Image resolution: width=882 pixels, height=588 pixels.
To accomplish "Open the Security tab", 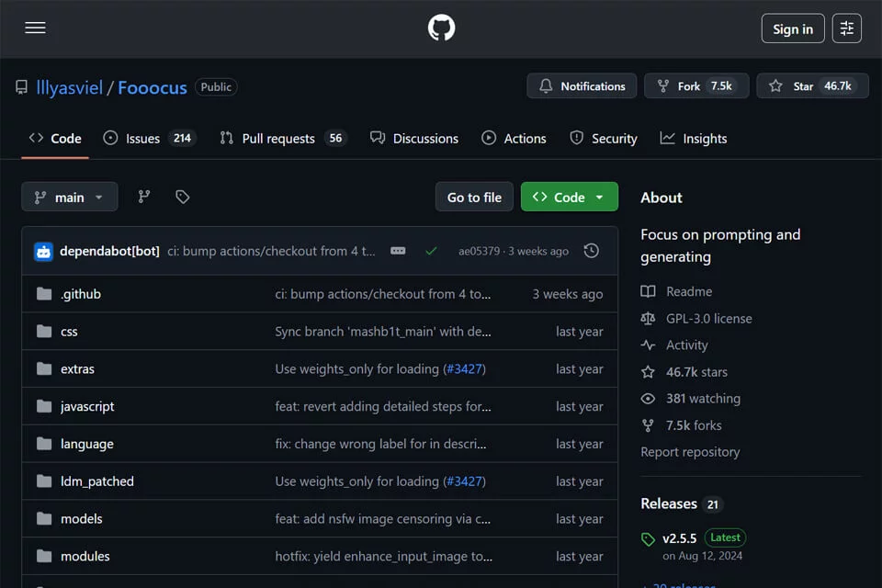I will tap(603, 139).
